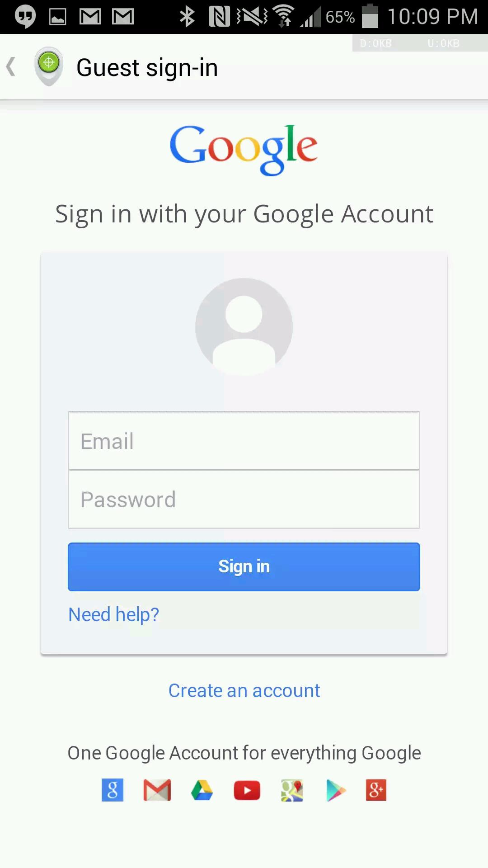Tap the first Gmail notification icon in status bar
This screenshot has width=488, height=868.
[x=90, y=17]
